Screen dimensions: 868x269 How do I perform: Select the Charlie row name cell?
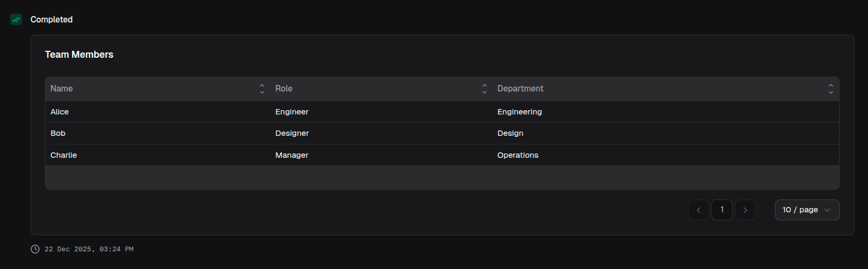point(64,155)
